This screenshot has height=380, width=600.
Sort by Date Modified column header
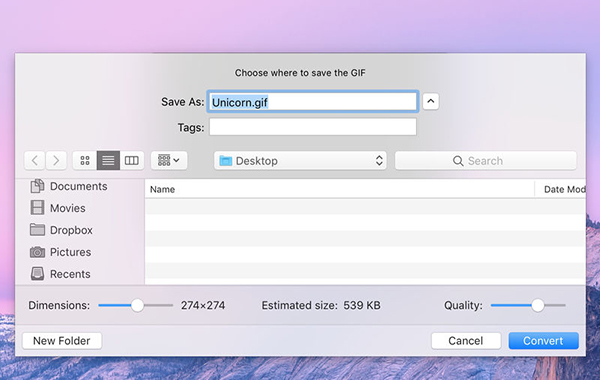[560, 189]
